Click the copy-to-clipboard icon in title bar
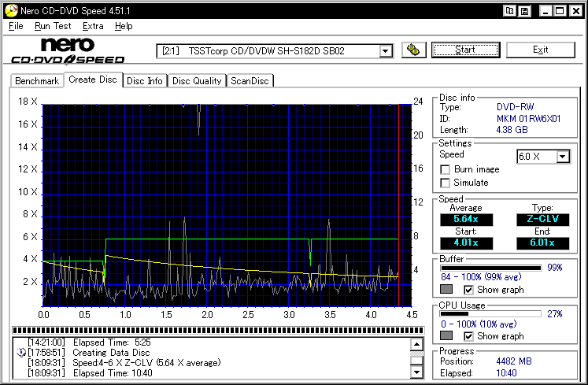Viewport: 588px width, 385px height. 509,11
